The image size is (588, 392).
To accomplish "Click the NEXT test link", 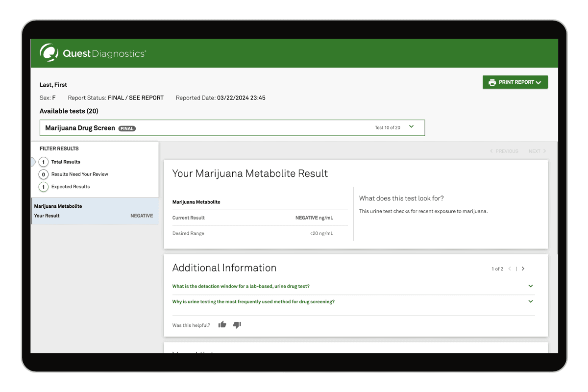I will click(x=537, y=151).
